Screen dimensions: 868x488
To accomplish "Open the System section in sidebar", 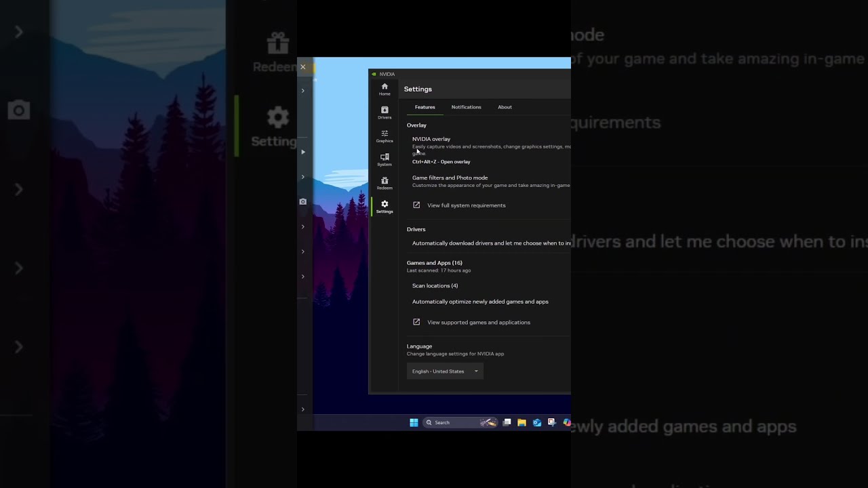I will tap(384, 160).
